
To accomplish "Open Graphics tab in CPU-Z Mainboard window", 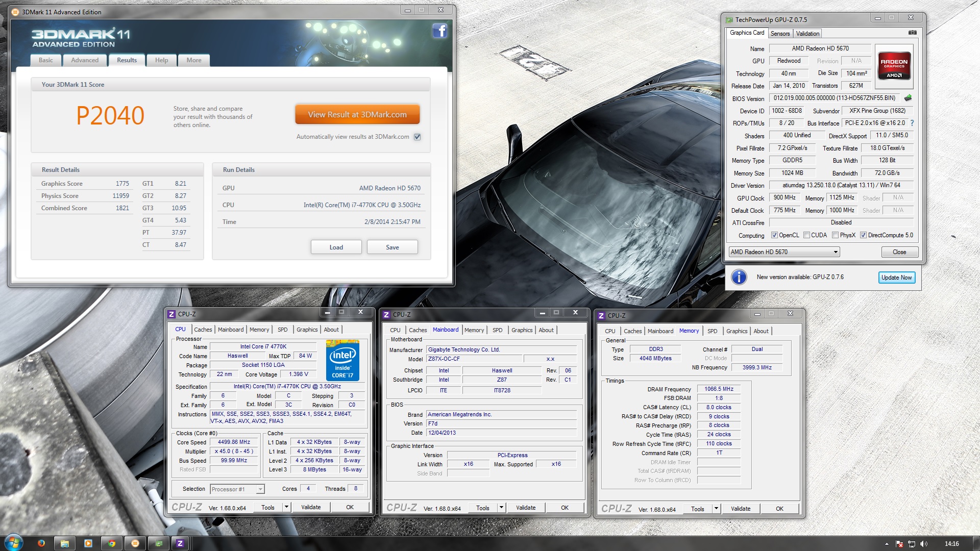I will click(x=522, y=330).
